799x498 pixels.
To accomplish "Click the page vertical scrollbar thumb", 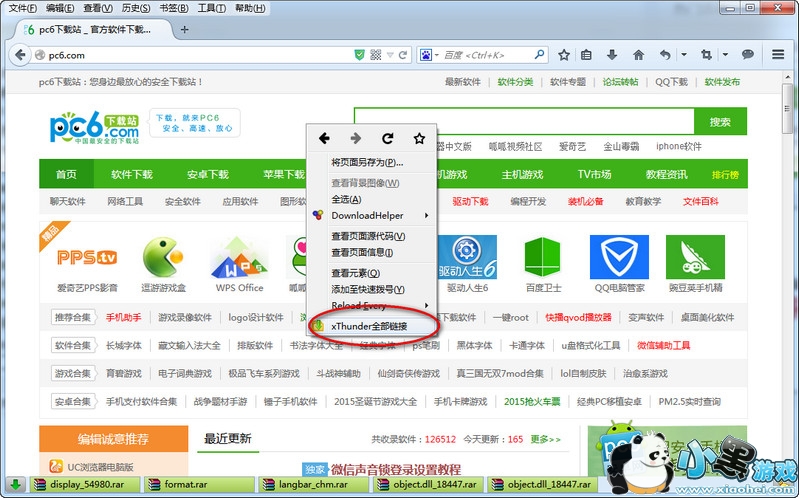I will (787, 108).
